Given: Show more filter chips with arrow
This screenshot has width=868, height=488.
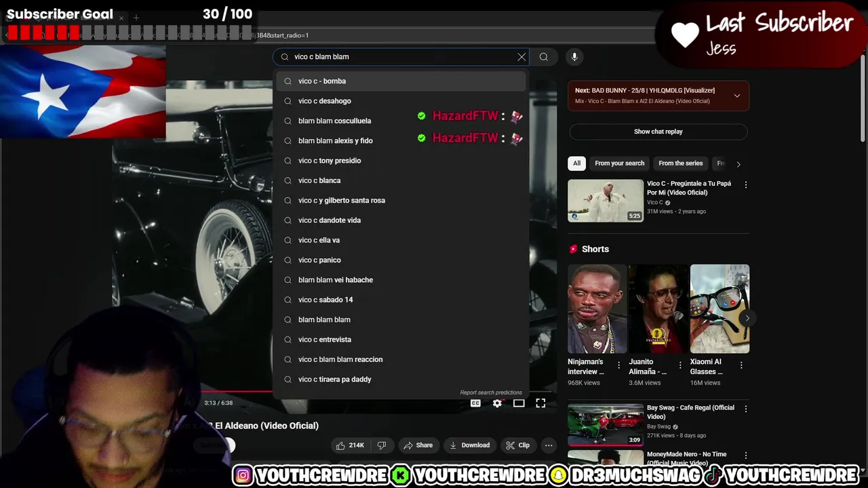Looking at the screenshot, I should pyautogui.click(x=738, y=164).
